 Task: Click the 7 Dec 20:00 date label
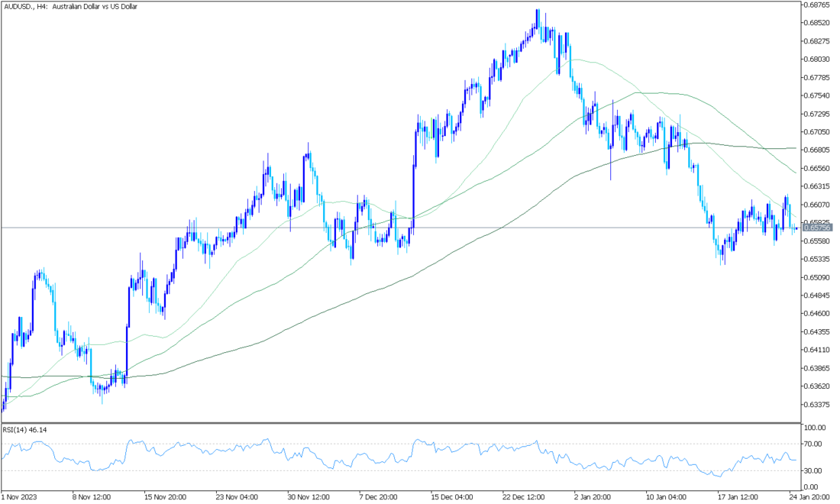click(x=379, y=497)
